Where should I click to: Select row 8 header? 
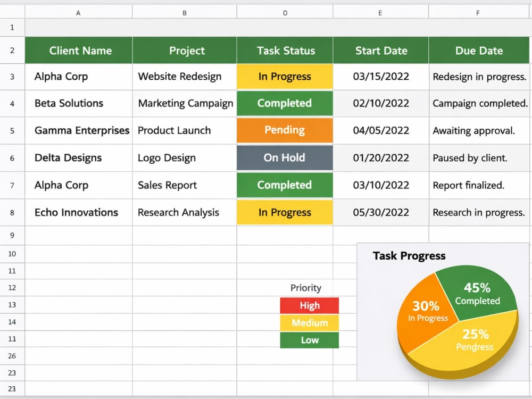point(12,213)
